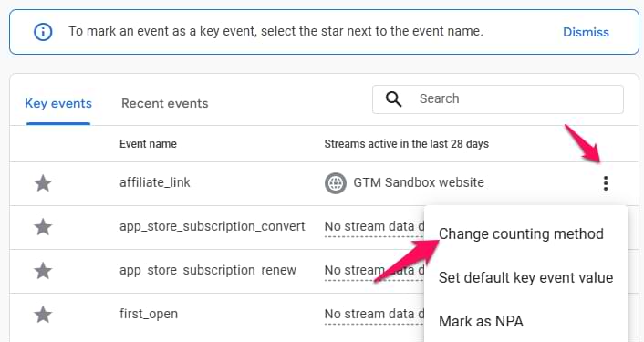Viewport: 644px width, 342px height.
Task: Click Streams active in the last 28 days header
Action: (406, 144)
